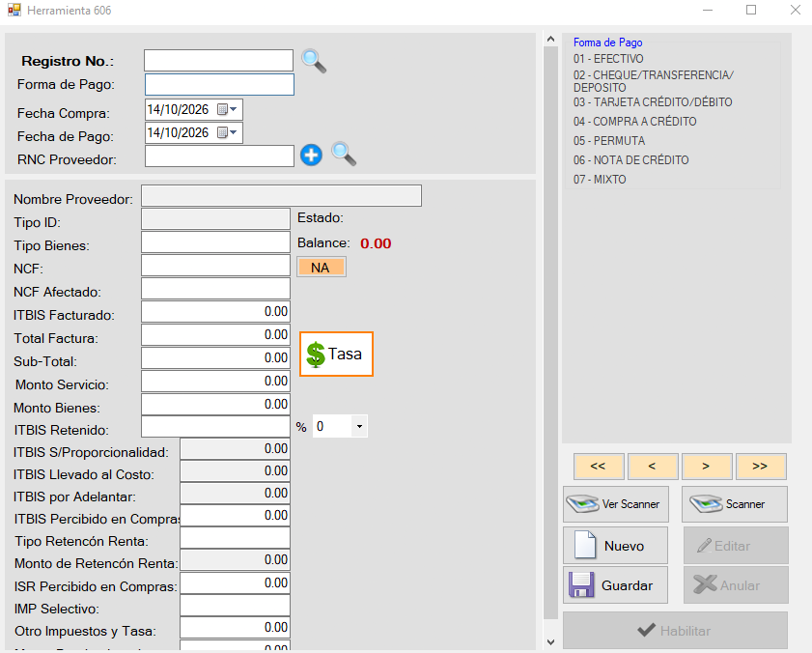Click the Scanner button

click(735, 503)
